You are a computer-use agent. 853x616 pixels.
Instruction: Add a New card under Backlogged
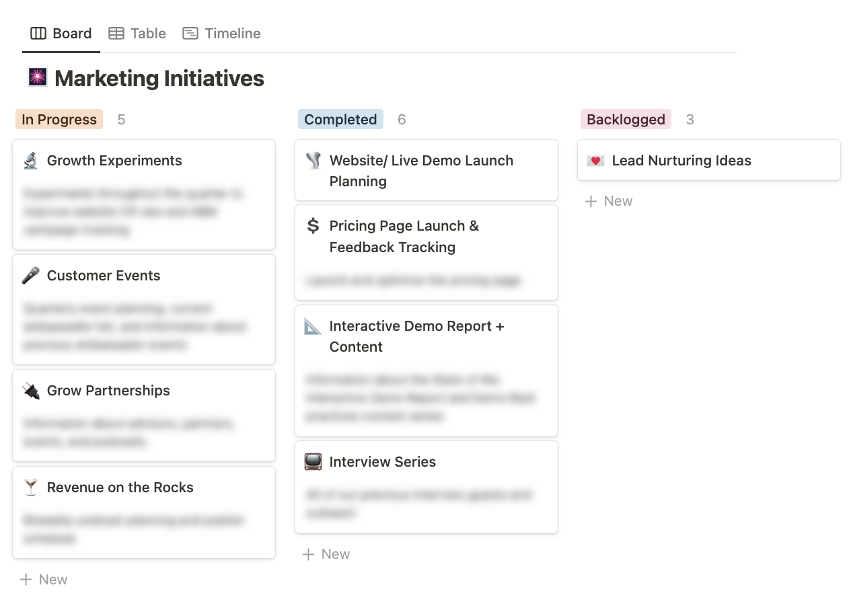(x=609, y=201)
